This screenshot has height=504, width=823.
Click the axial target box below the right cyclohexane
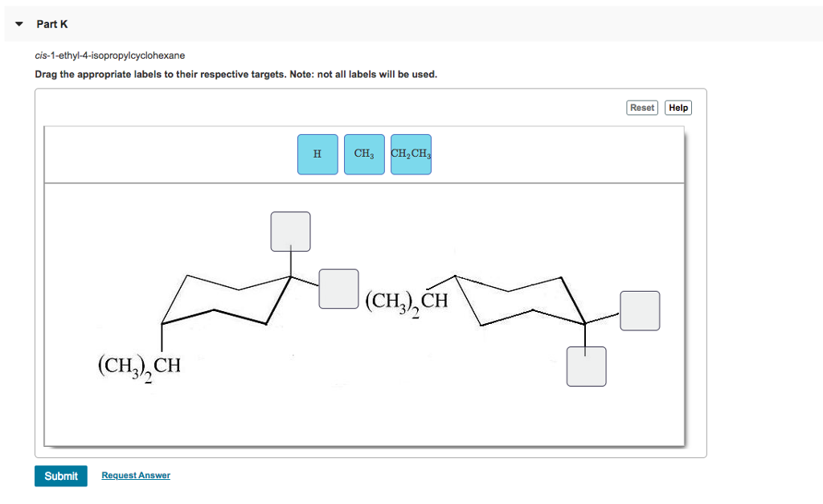point(586,366)
